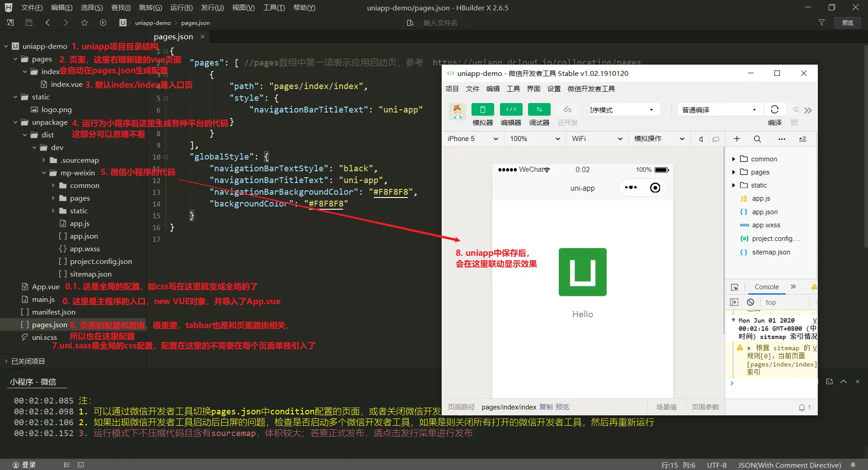Switch to the Console tab
The height and width of the screenshot is (470, 868).
pos(767,287)
